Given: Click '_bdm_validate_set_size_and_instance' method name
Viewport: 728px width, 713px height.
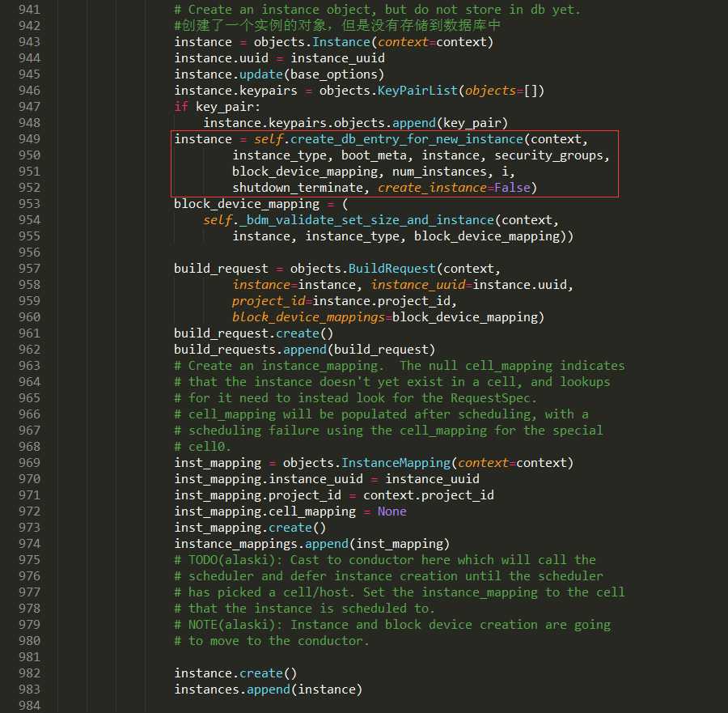Looking at the screenshot, I should [366, 220].
